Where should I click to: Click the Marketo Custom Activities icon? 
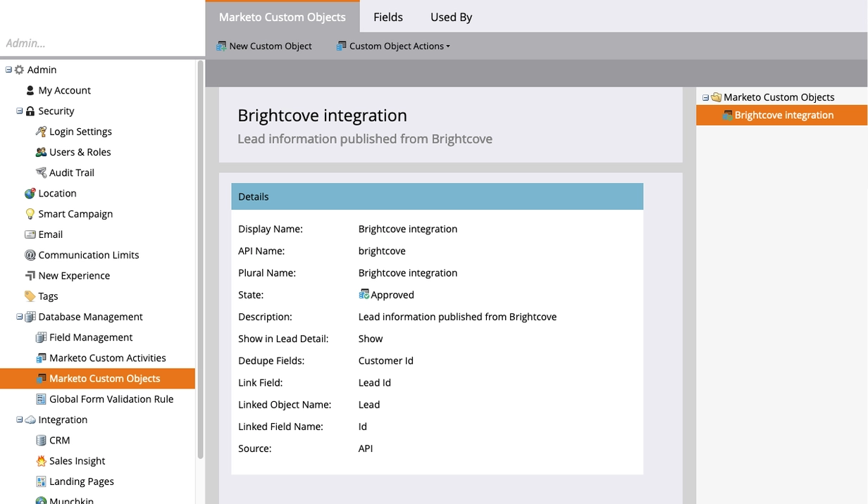pyautogui.click(x=41, y=358)
